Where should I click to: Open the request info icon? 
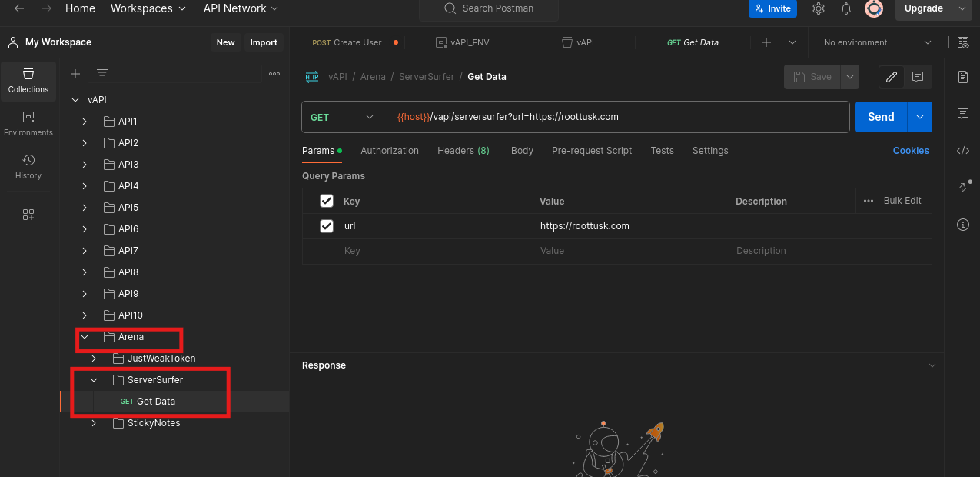tap(962, 225)
